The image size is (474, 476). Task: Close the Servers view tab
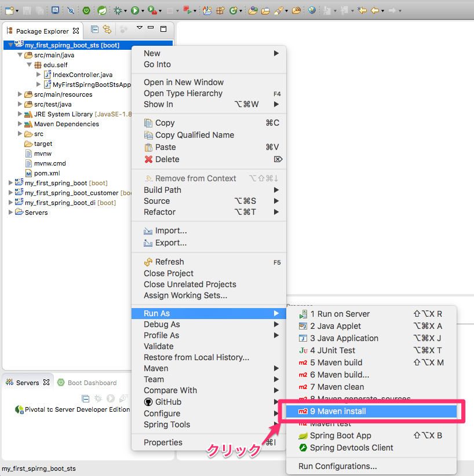coord(46,382)
